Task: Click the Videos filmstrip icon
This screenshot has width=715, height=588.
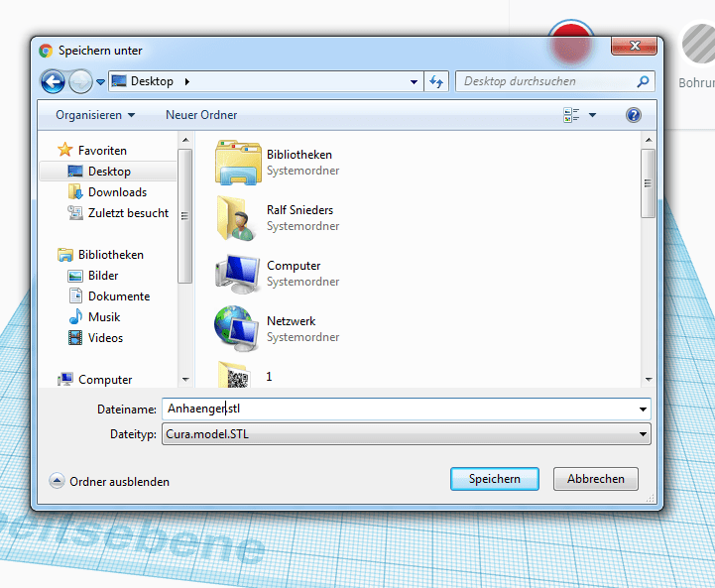Action: pos(75,338)
